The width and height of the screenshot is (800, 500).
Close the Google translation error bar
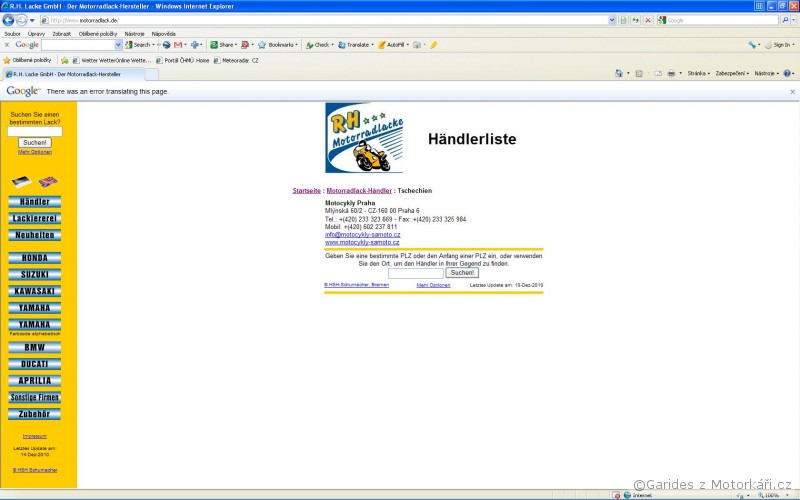click(x=792, y=91)
